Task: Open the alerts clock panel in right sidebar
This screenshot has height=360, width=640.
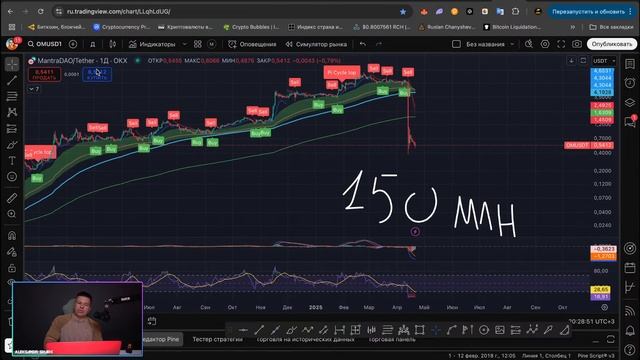Action: tap(630, 83)
